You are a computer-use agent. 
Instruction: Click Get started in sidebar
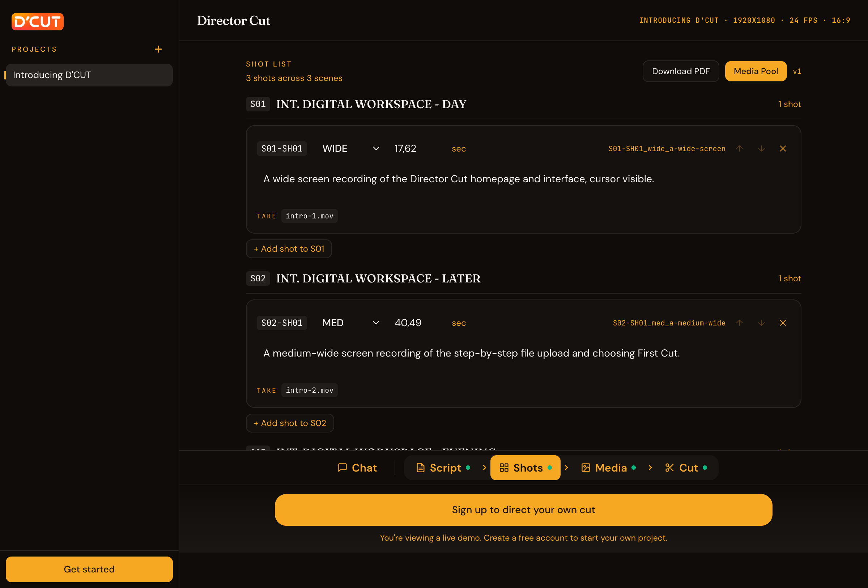pyautogui.click(x=89, y=569)
